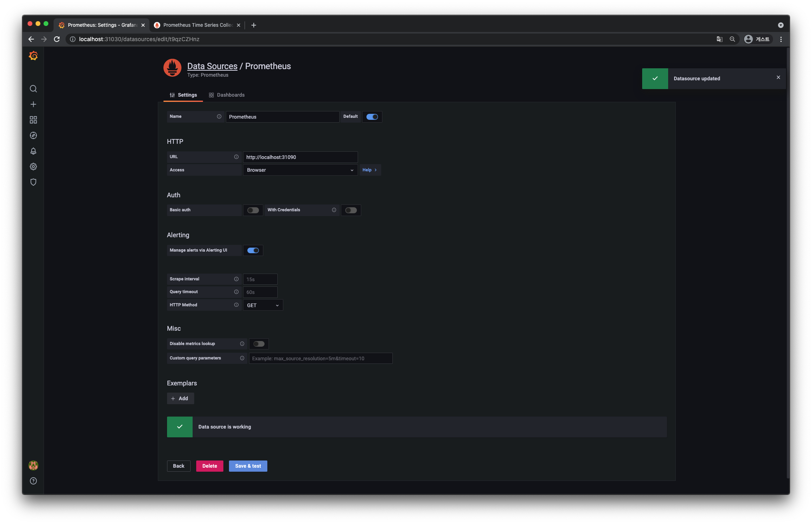The width and height of the screenshot is (812, 524).
Task: Open the Explore compass icon
Action: pyautogui.click(x=34, y=135)
